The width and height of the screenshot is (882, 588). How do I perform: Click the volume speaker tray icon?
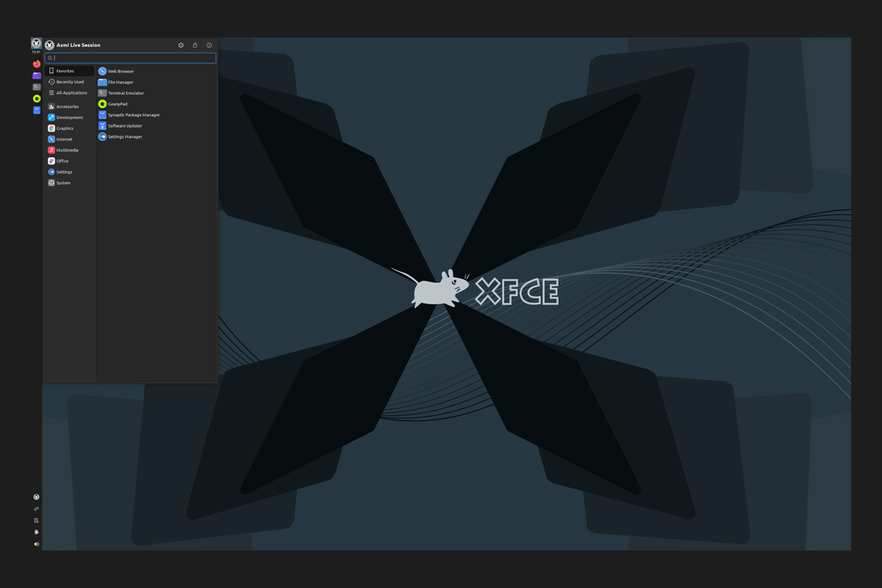coord(36,544)
